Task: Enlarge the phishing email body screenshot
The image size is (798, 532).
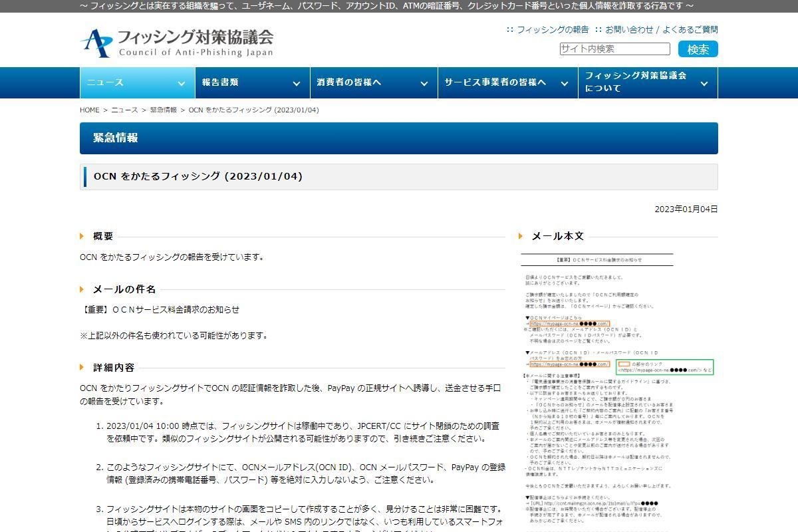Action: 617,392
